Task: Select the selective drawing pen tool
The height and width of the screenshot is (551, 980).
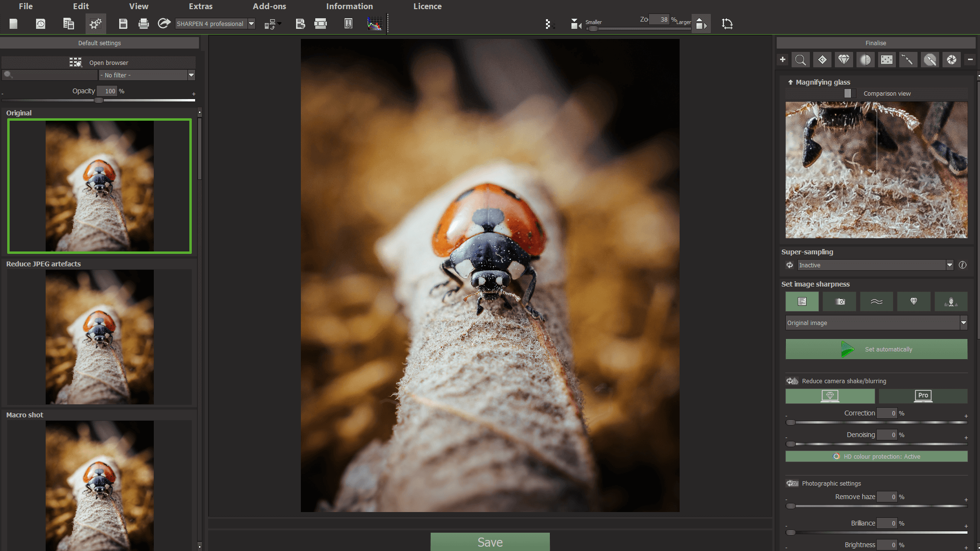Action: click(930, 60)
